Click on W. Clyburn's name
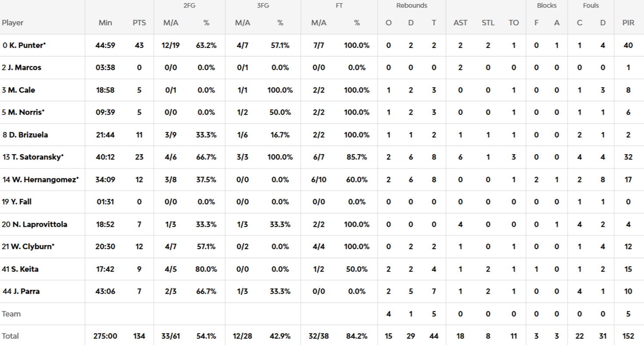Screen dimensions: 644x345 click(32, 247)
